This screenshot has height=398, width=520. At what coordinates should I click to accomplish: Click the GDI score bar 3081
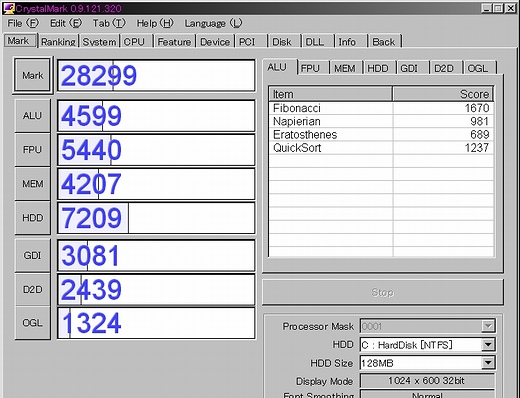(x=156, y=255)
